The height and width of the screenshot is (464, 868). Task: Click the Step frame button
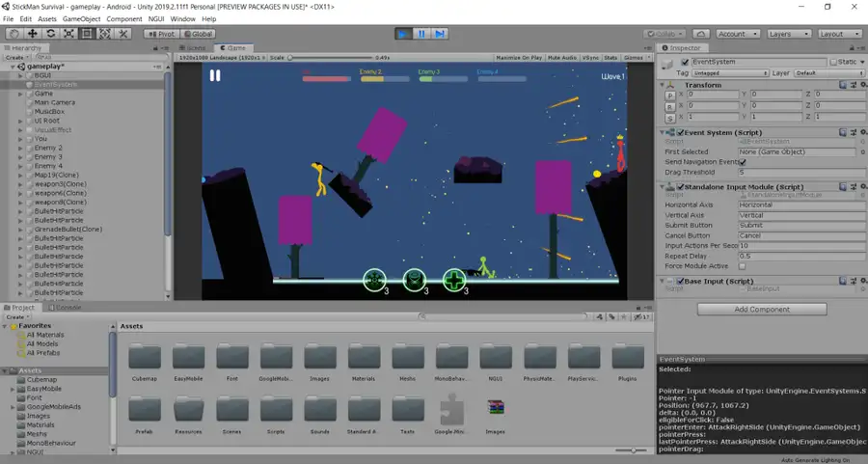click(x=440, y=34)
